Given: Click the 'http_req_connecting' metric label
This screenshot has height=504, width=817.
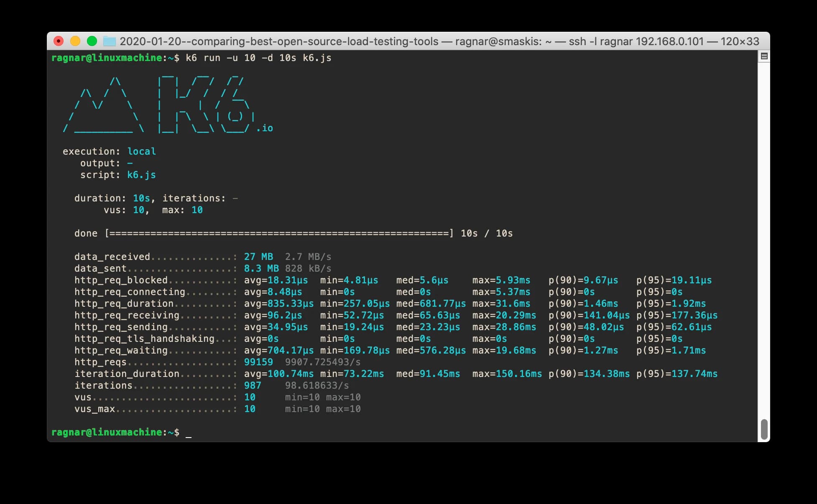Looking at the screenshot, I should (x=130, y=292).
